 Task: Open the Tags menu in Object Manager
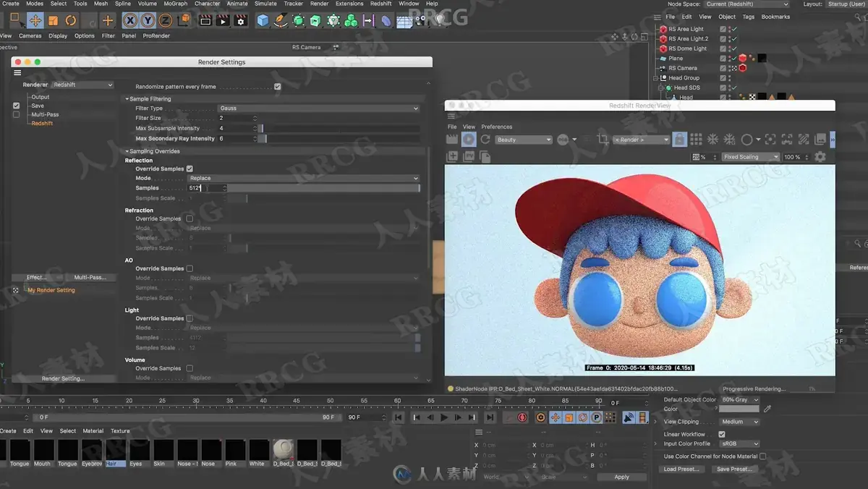[749, 17]
